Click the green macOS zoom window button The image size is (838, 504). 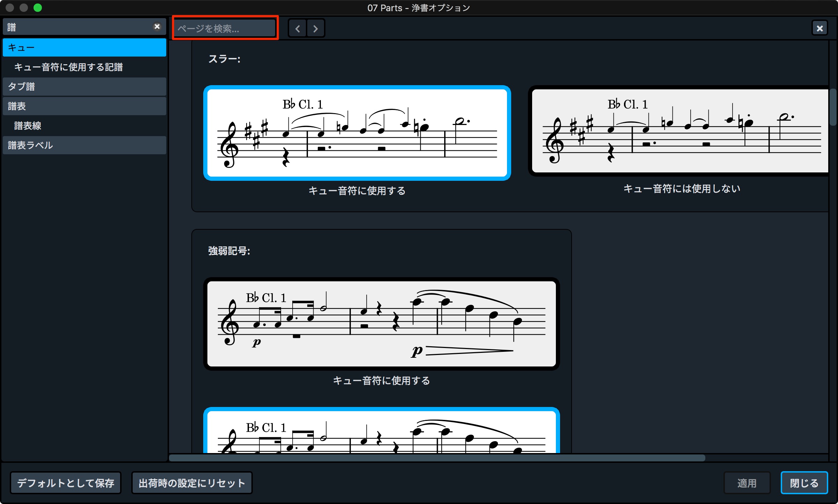[x=38, y=8]
